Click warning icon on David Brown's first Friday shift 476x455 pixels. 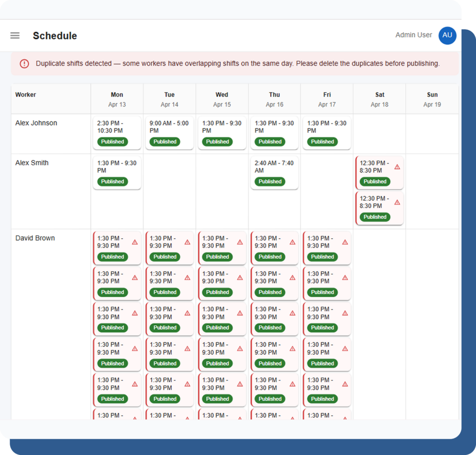click(x=345, y=242)
